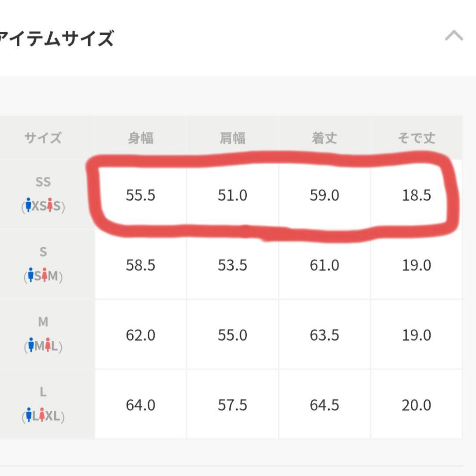Click the 64.5 着丈 value for L
476x476 pixels.
pyautogui.click(x=324, y=405)
